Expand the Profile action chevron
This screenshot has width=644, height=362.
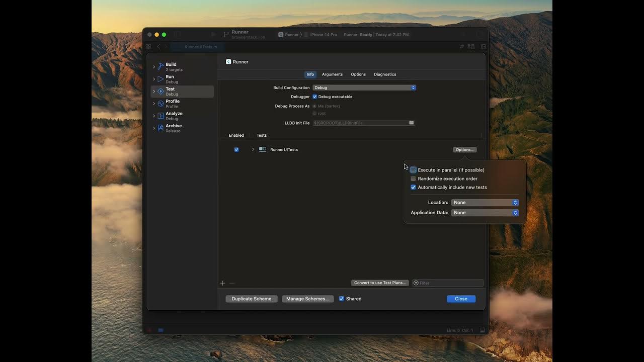(x=154, y=104)
